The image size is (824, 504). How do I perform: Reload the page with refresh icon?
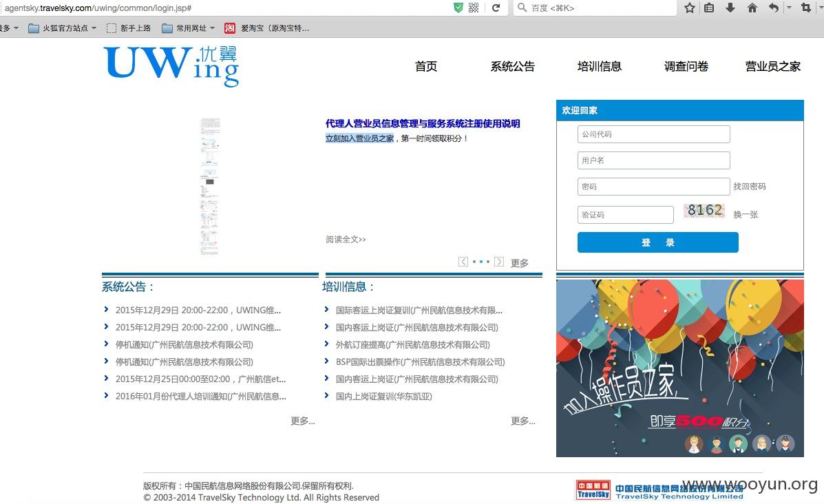[496, 8]
